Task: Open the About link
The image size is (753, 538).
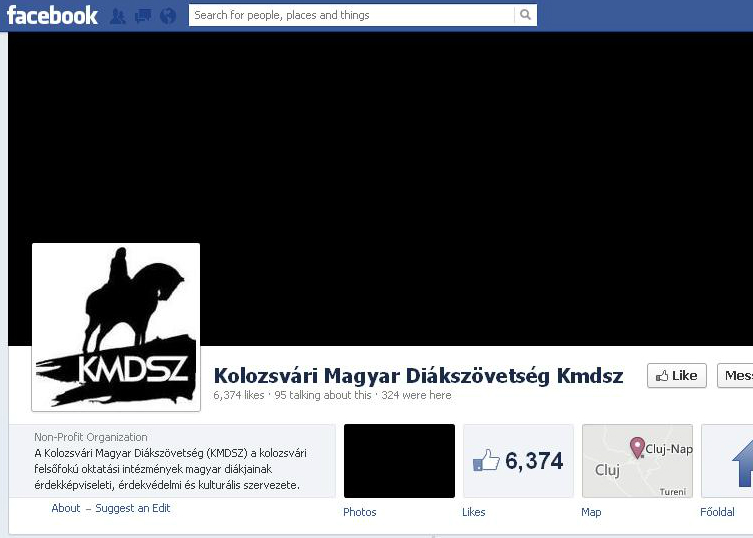Action: [x=66, y=508]
